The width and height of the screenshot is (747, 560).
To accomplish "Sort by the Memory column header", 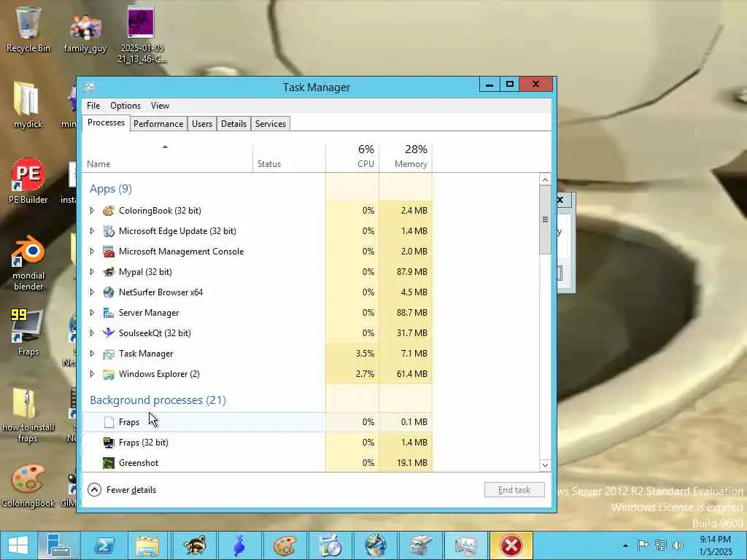I will coord(406,156).
